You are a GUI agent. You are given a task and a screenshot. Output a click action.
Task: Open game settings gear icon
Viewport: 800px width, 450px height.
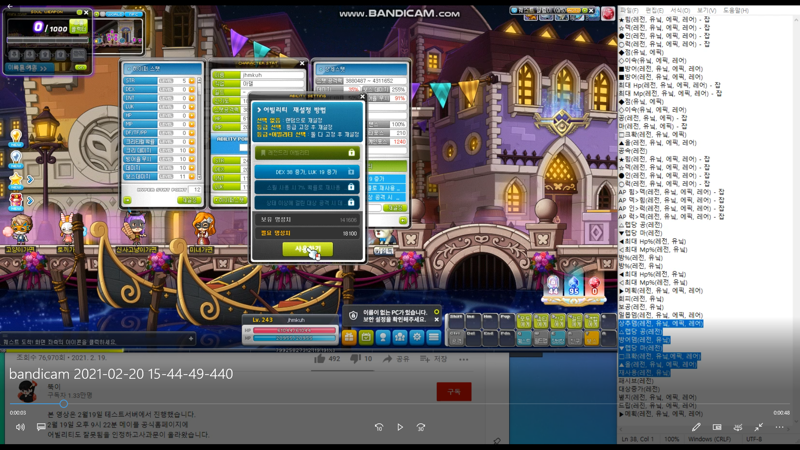click(x=417, y=337)
